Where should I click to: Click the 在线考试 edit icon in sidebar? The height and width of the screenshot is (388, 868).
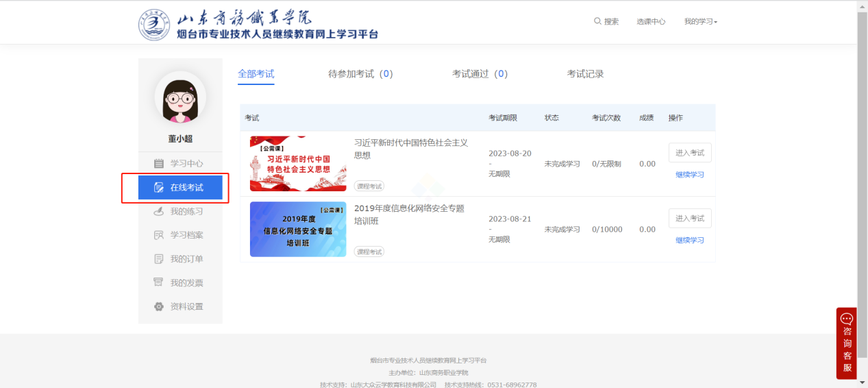tap(159, 188)
